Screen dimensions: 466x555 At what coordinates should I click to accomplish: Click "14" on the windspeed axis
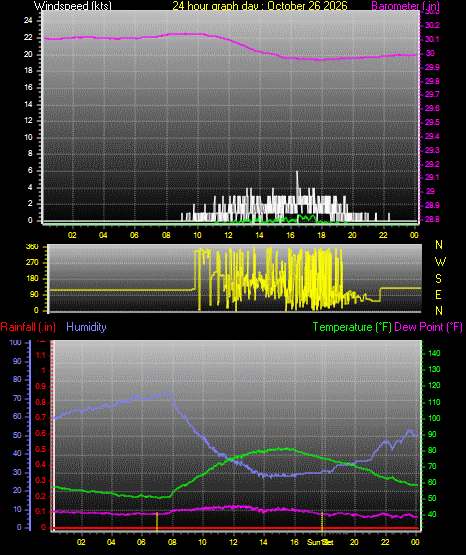28,104
